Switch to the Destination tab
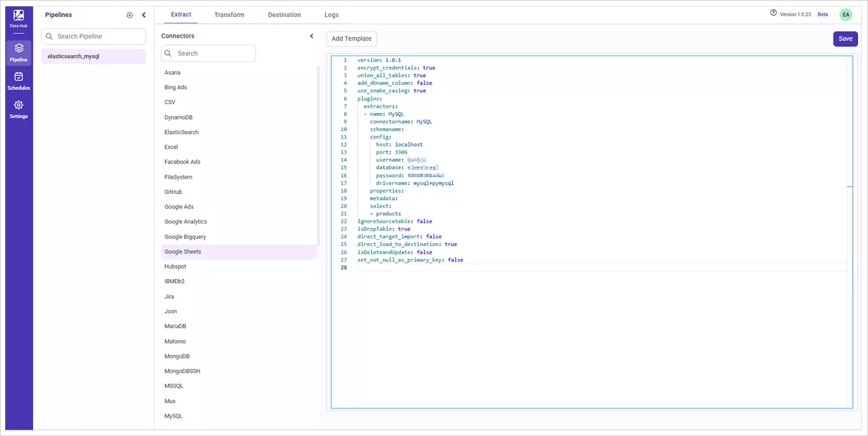Viewport: 868px width, 436px height. [x=284, y=15]
